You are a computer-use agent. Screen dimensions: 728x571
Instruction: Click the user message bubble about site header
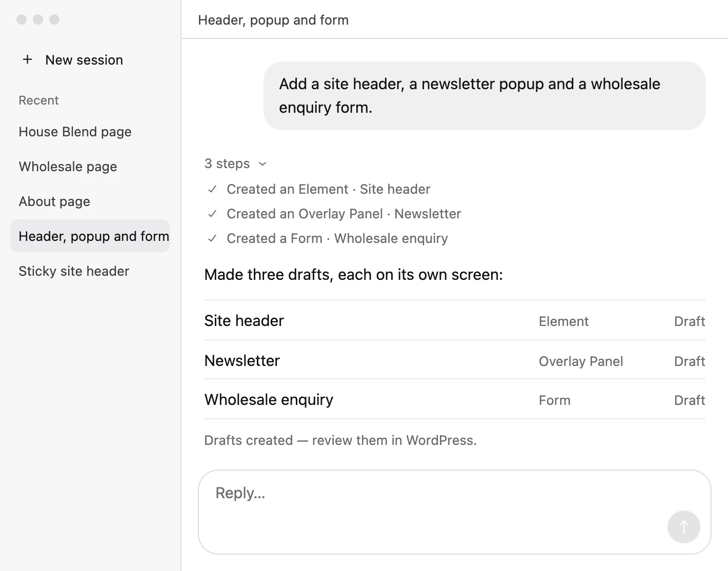[484, 96]
